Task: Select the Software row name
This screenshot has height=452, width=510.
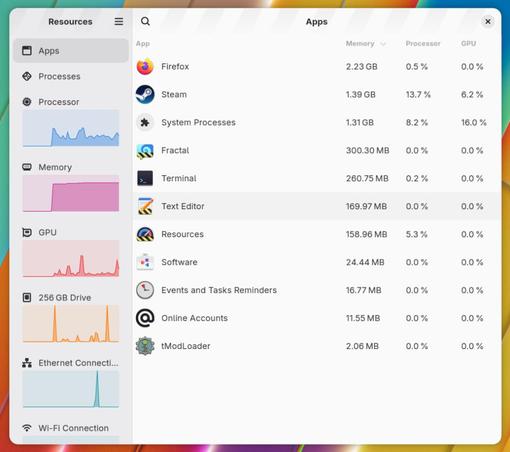Action: 179,262
